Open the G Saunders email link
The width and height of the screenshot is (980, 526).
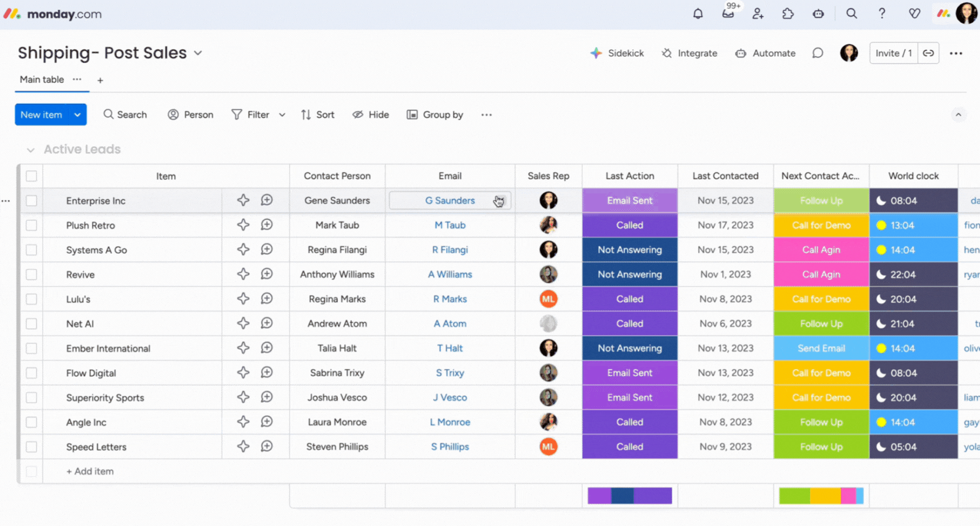(450, 201)
